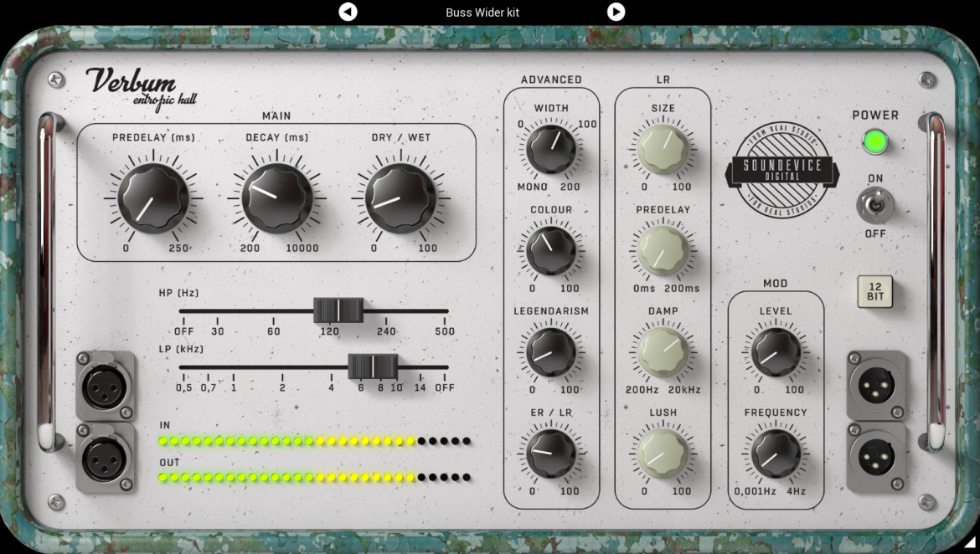The width and height of the screenshot is (980, 554).
Task: Click the 0,5 mark on LP scale
Action: point(183,387)
